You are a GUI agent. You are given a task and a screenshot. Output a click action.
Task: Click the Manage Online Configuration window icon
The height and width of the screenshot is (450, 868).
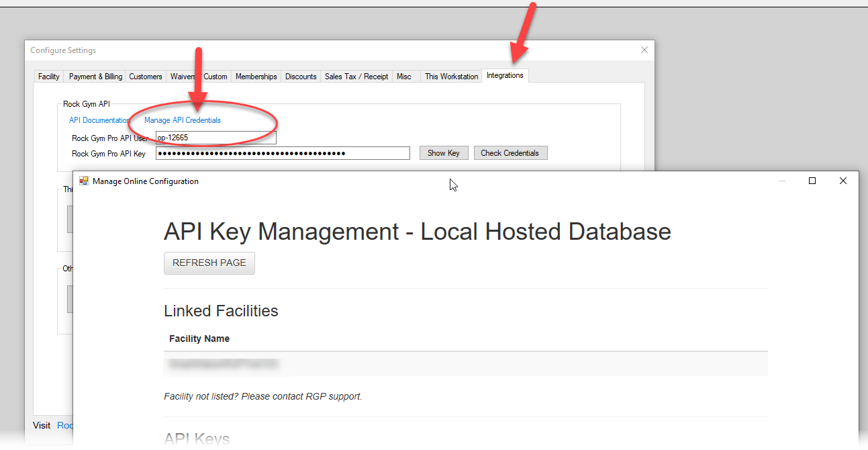(84, 181)
